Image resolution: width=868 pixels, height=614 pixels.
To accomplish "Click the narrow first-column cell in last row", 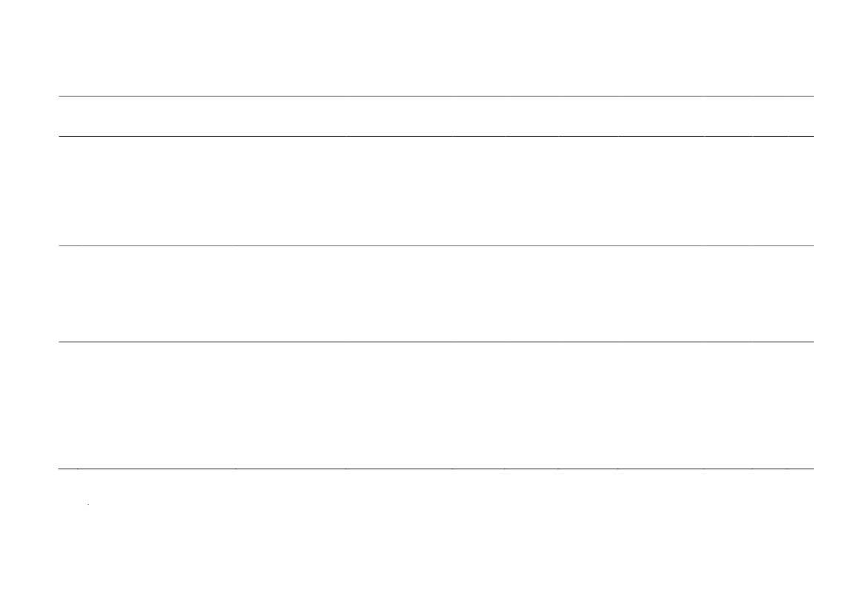I will 68,405.
